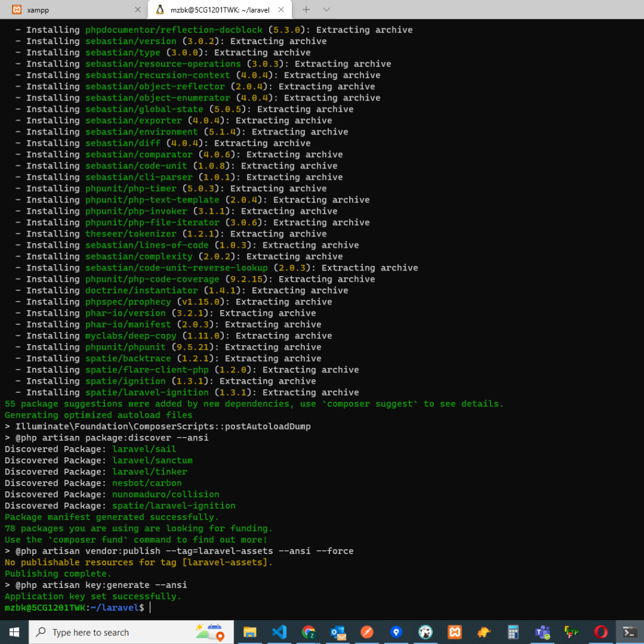Close the laravel terminal tab
This screenshot has height=644, width=644.
pos(280,9)
